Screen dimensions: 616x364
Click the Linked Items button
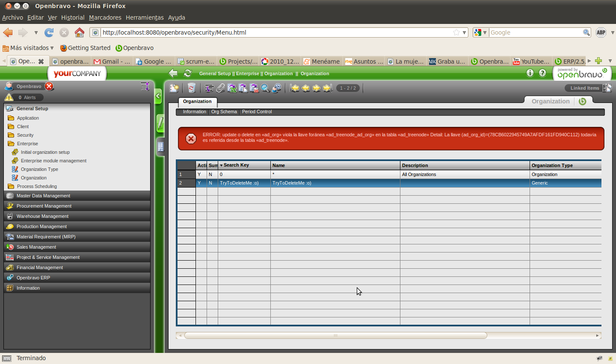584,88
